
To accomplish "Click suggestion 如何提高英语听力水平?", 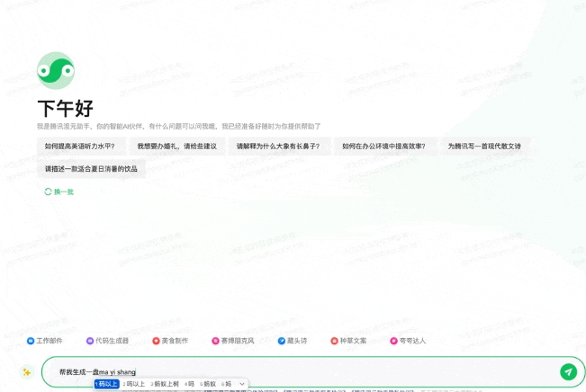I will tap(79, 146).
